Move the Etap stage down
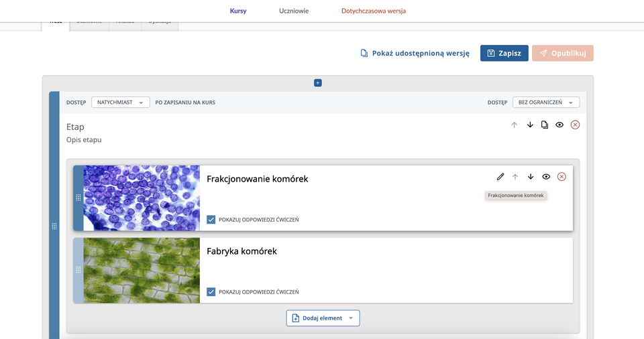Viewport: 644px width, 339px height. point(530,125)
